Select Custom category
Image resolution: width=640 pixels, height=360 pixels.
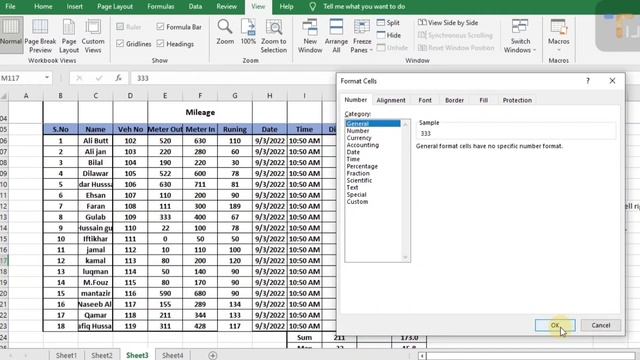coord(357,202)
